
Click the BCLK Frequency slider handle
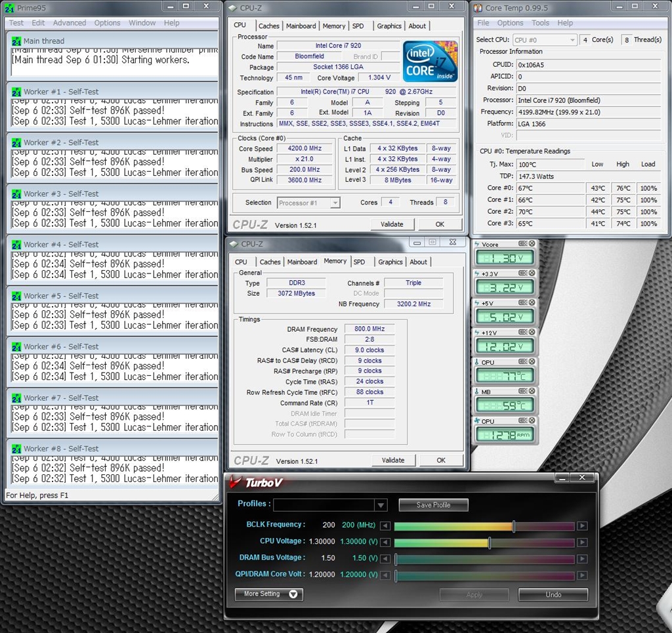(514, 526)
